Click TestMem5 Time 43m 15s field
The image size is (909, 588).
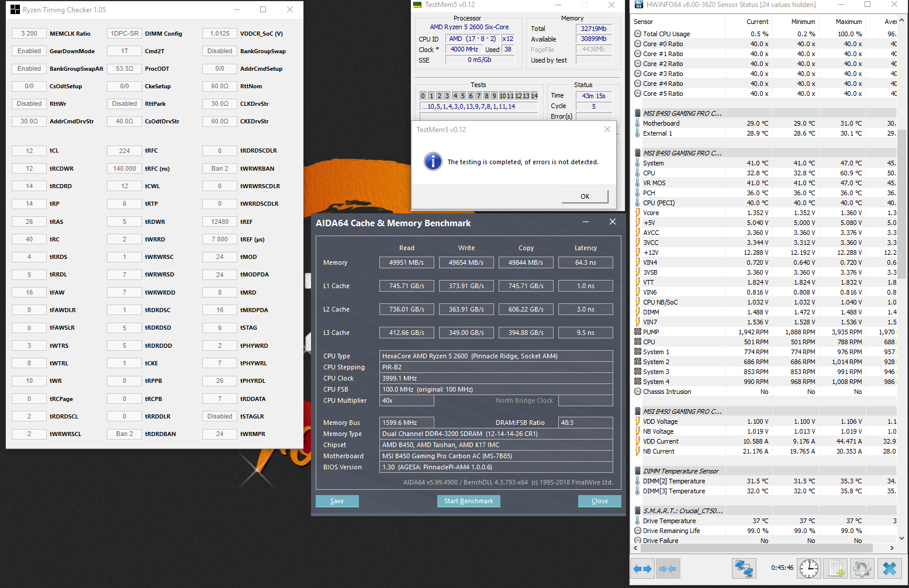click(x=594, y=96)
